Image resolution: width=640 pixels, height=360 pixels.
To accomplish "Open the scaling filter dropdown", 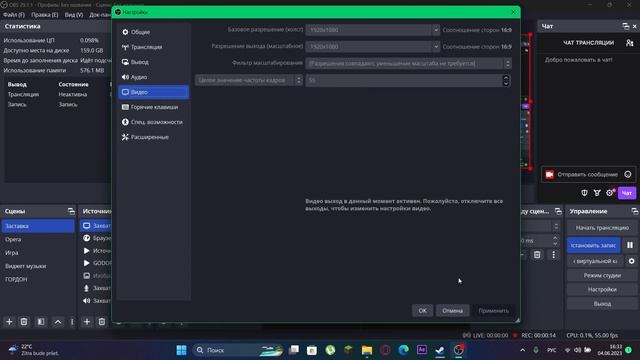I will (x=408, y=63).
